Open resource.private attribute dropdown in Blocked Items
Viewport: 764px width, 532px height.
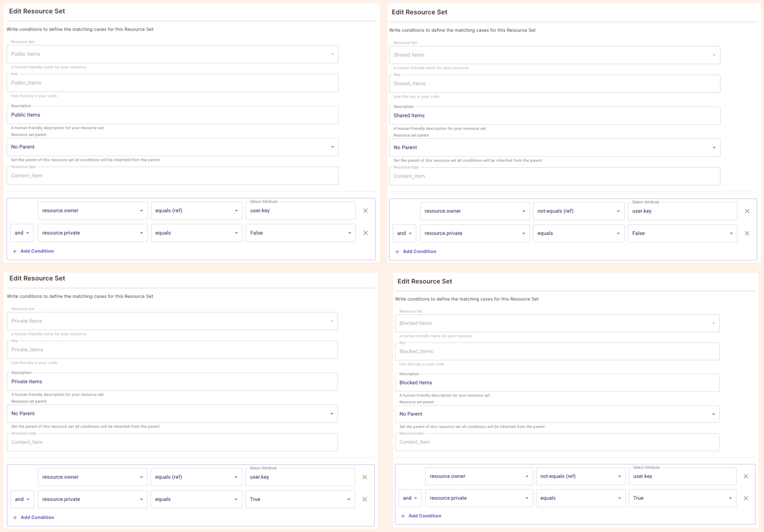click(479, 498)
